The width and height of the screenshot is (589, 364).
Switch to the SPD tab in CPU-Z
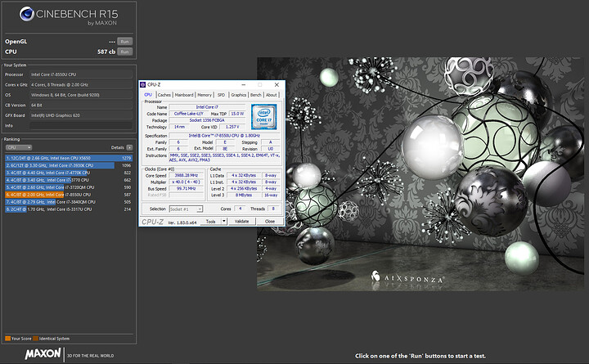pyautogui.click(x=221, y=95)
